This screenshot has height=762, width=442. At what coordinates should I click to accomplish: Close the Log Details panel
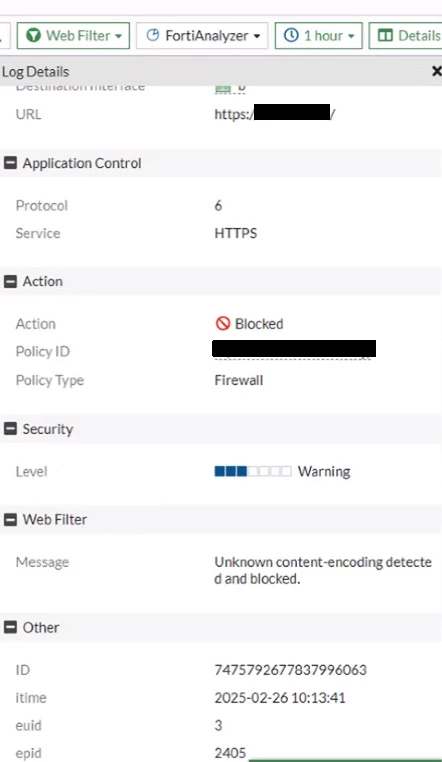click(x=436, y=71)
